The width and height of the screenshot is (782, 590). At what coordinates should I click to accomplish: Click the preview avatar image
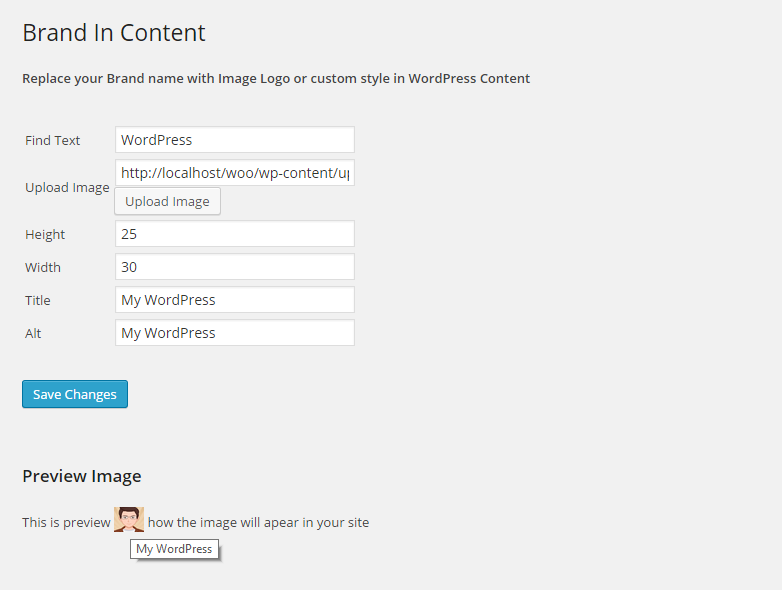(129, 519)
